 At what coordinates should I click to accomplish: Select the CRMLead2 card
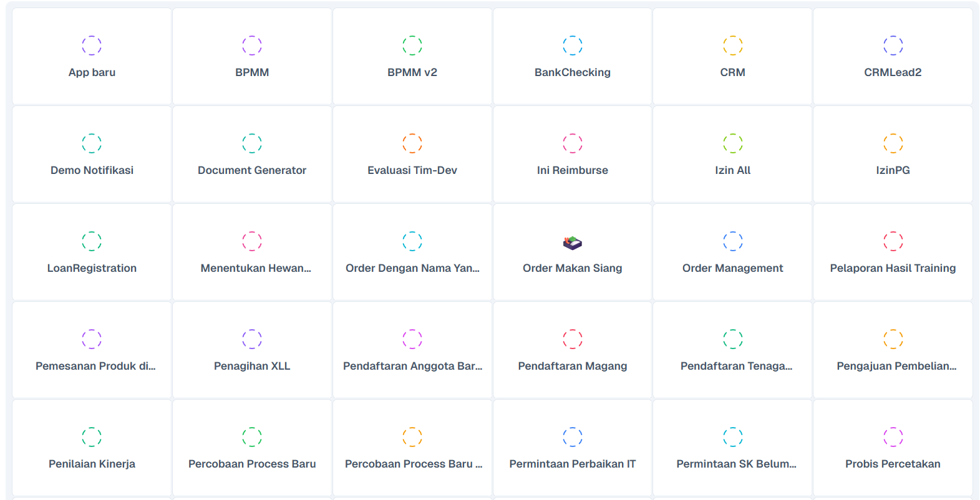tap(893, 57)
